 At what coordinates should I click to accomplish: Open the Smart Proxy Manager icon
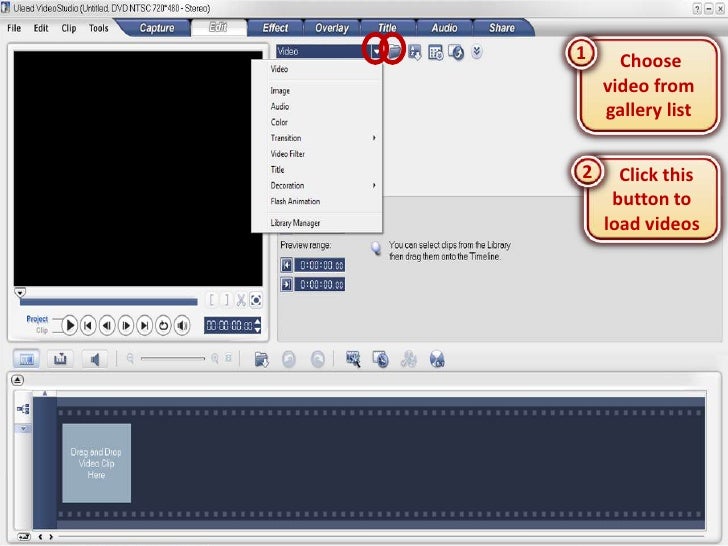click(x=353, y=359)
